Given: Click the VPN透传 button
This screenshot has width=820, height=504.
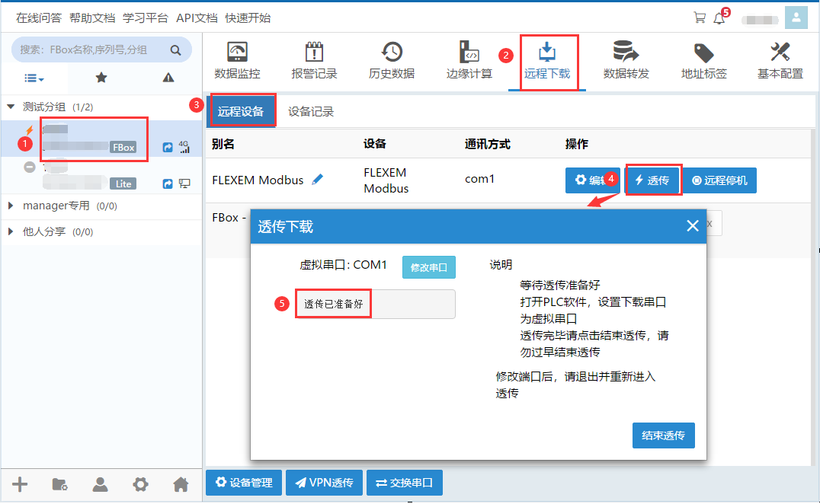Looking at the screenshot, I should (324, 483).
